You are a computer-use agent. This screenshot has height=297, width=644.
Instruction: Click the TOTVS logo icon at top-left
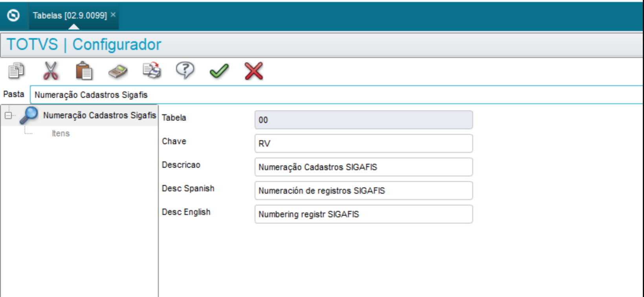coord(13,15)
